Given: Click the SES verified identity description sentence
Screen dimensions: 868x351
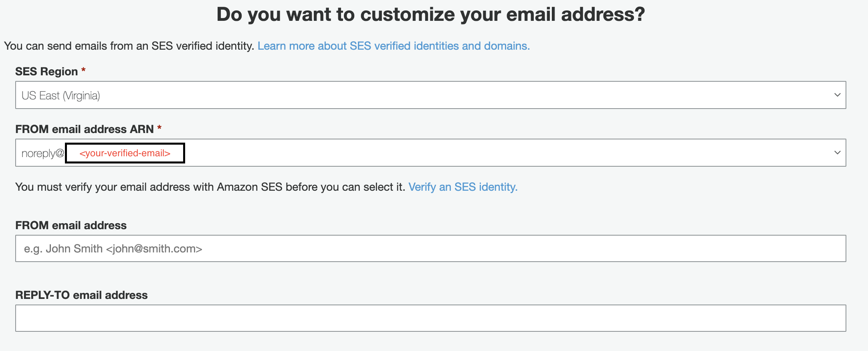Looking at the screenshot, I should coord(128,46).
